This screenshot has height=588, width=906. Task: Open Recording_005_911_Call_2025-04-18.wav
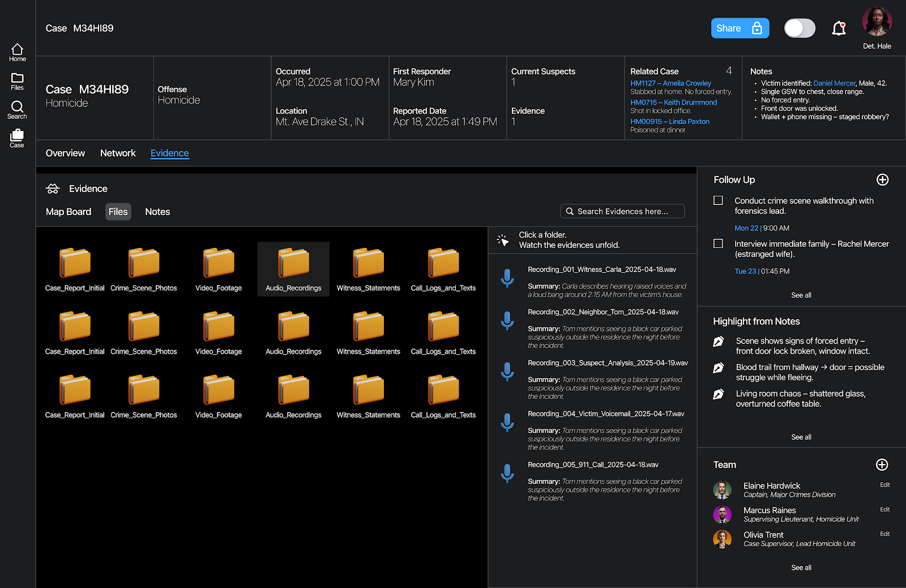click(593, 465)
